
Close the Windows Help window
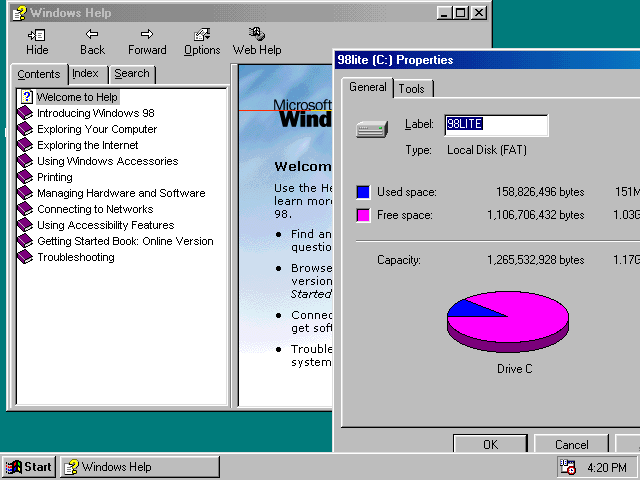tap(479, 13)
